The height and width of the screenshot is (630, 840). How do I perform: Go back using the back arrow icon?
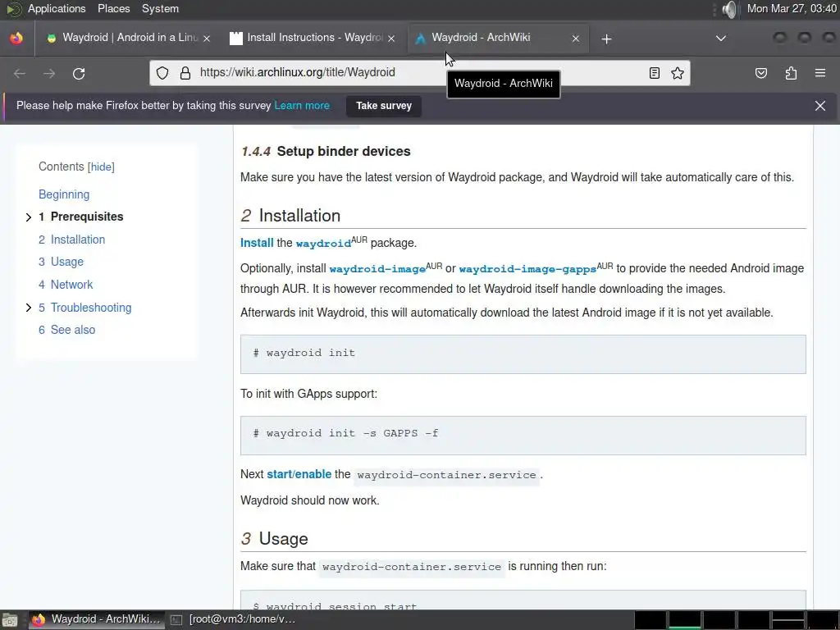click(x=20, y=73)
